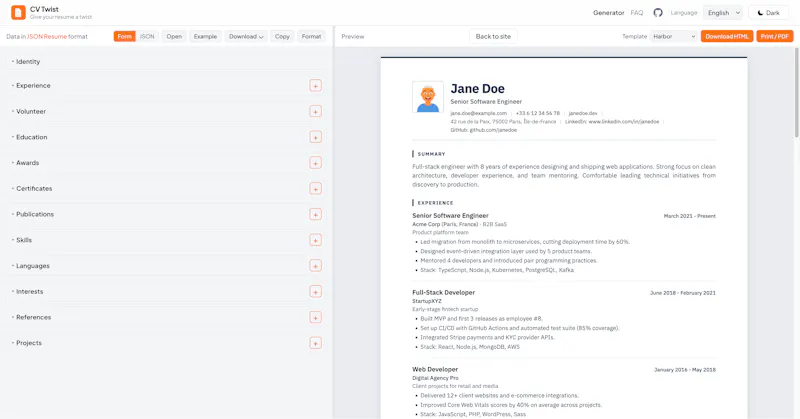Screen dimensions: 800x419
Task: Open the FAQ page
Action: click(637, 13)
